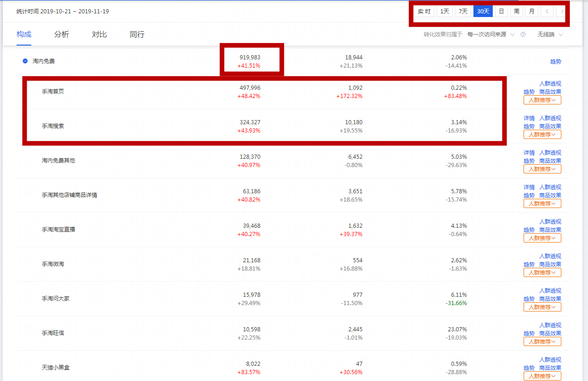Open the 无线端 device dropdown
The width and height of the screenshot is (588, 381).
click(x=550, y=35)
